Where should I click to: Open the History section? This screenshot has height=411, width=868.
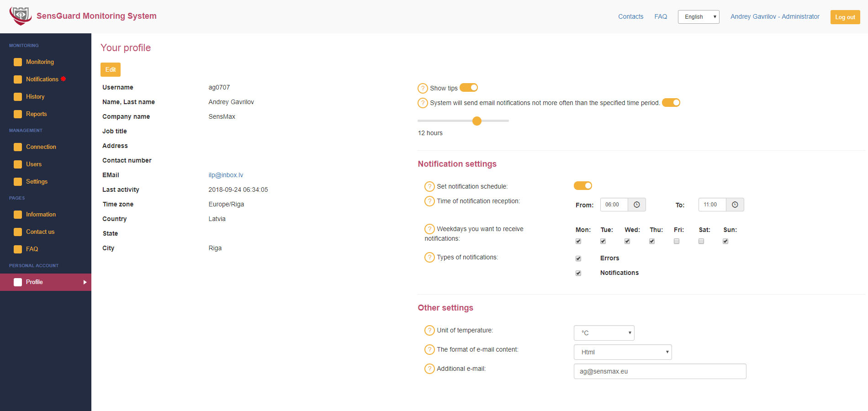point(35,96)
